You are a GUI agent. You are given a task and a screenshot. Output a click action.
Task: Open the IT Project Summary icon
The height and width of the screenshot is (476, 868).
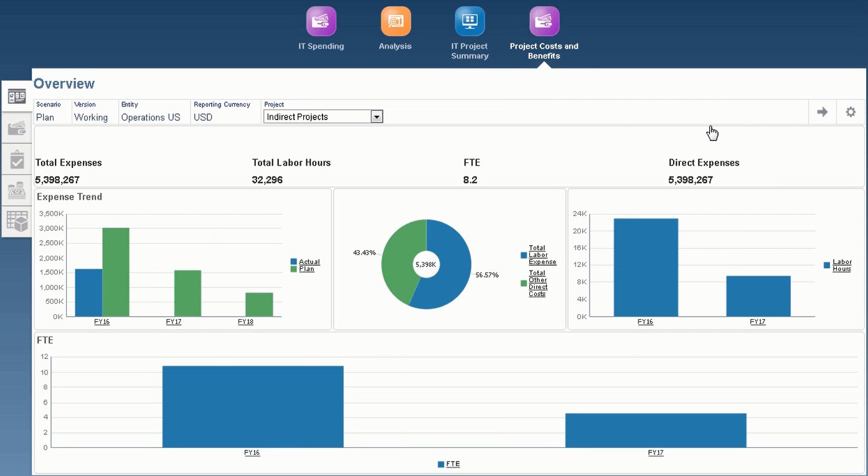tap(469, 21)
